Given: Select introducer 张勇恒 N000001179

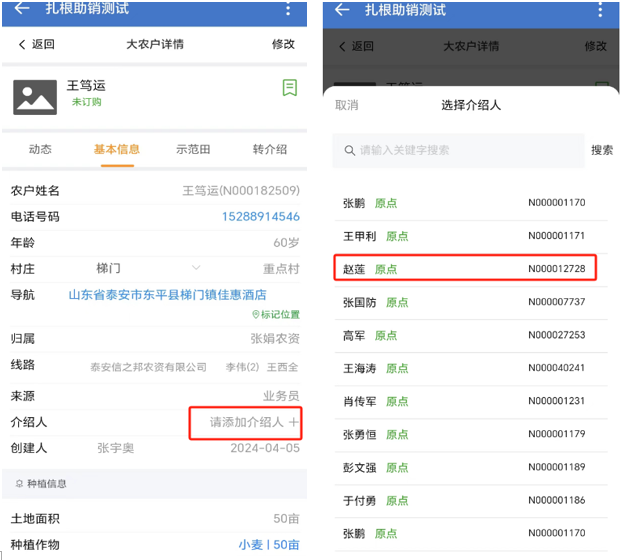Looking at the screenshot, I should [471, 435].
